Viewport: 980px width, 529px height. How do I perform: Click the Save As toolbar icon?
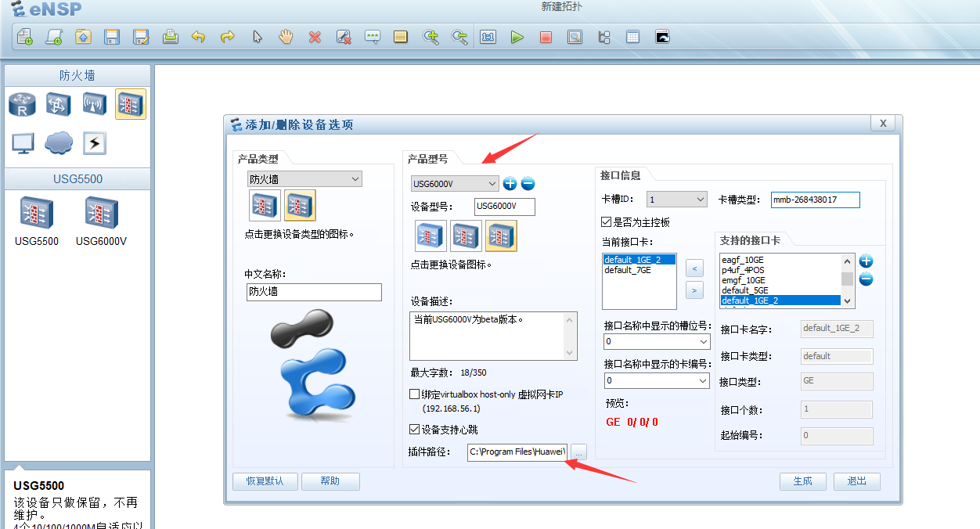point(141,37)
